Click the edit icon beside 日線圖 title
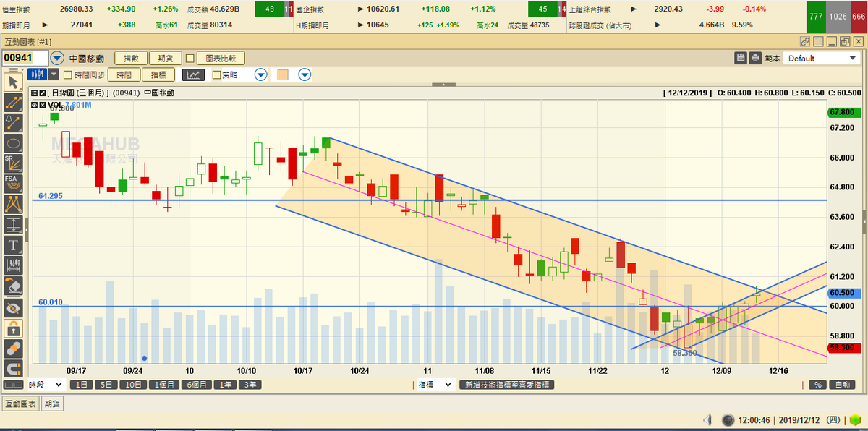The image size is (868, 431). 43,93
